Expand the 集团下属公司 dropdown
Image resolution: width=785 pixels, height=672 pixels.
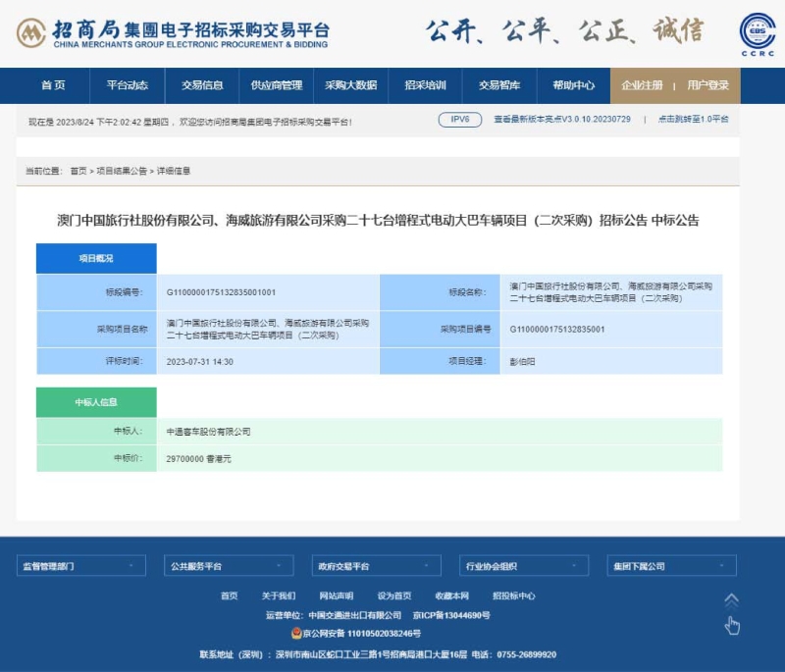pos(672,566)
